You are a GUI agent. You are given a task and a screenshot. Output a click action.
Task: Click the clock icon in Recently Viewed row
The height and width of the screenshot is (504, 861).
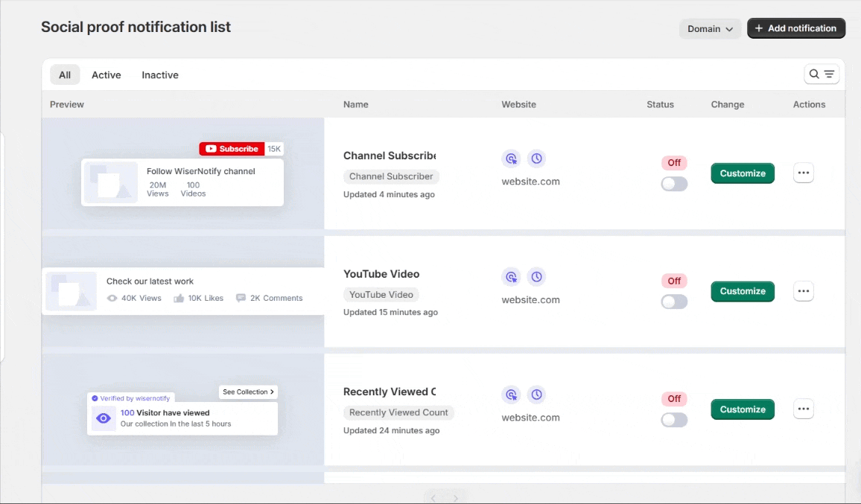pos(536,395)
